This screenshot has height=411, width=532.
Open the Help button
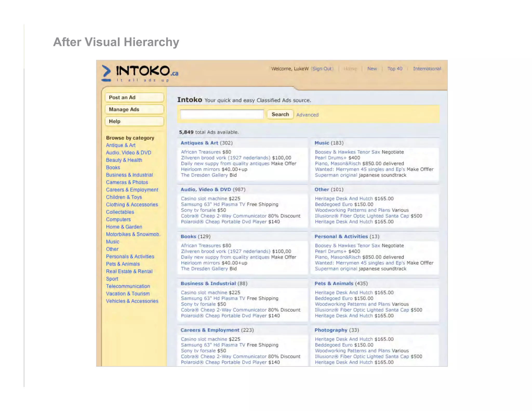tap(134, 121)
